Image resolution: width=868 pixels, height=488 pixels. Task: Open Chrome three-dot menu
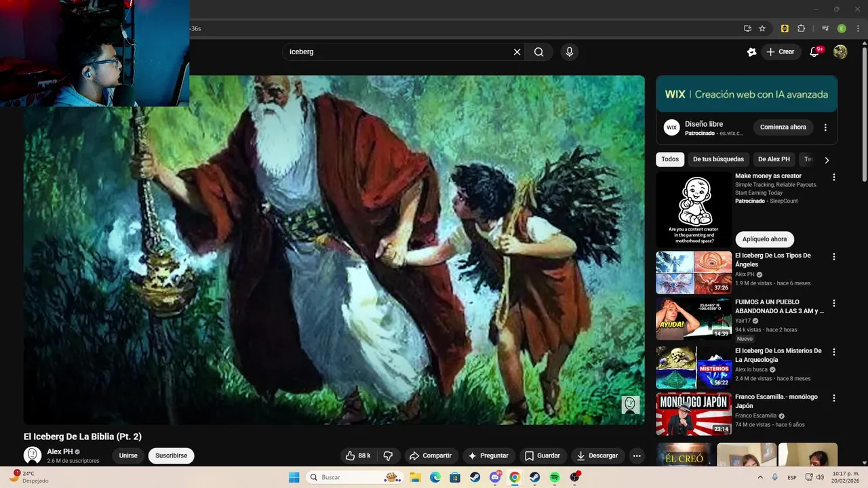pos(858,28)
